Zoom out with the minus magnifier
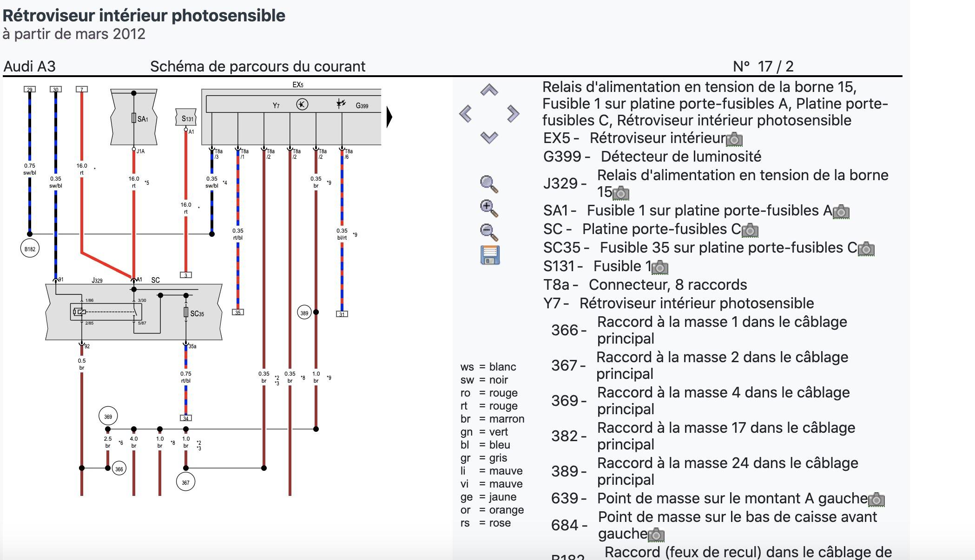 click(489, 232)
